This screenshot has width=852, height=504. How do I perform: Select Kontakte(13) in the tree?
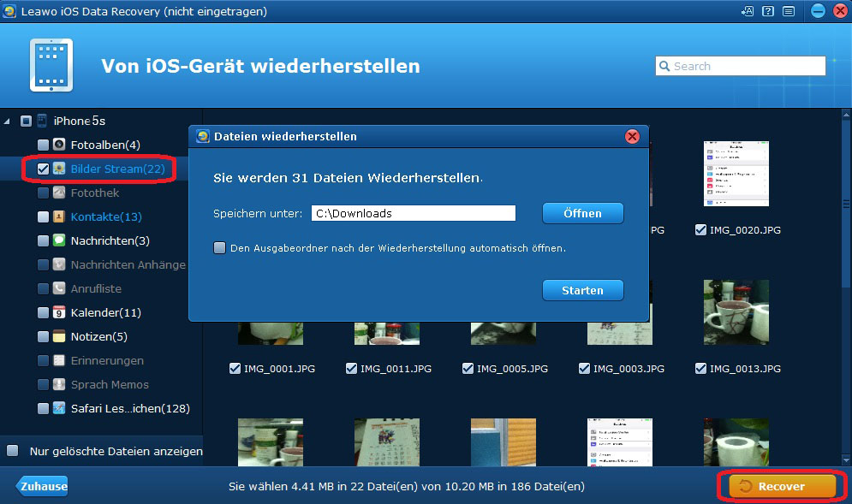[106, 216]
